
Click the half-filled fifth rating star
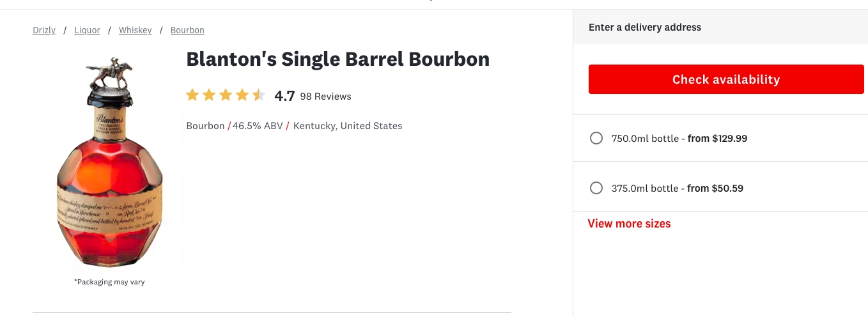click(x=259, y=96)
